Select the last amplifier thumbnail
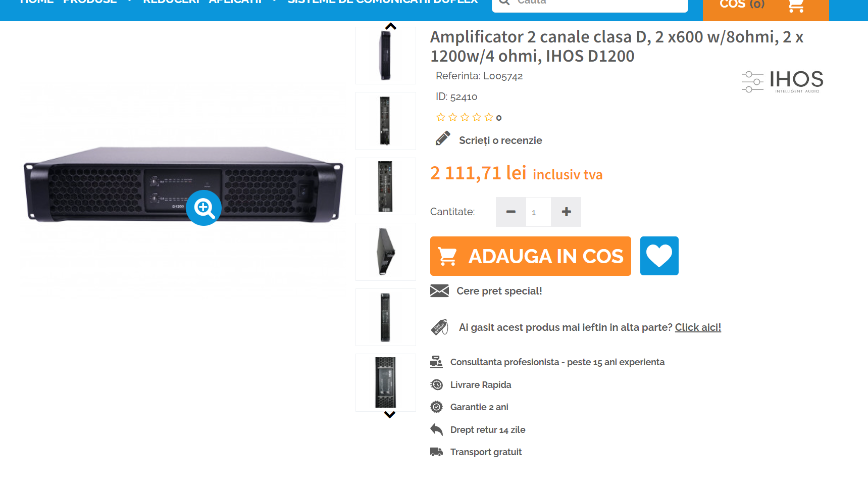Screen dimensions: 868x489 (x=386, y=382)
